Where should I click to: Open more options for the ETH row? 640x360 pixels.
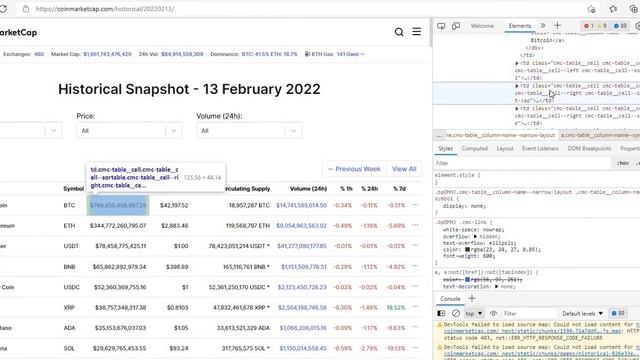(x=415, y=225)
